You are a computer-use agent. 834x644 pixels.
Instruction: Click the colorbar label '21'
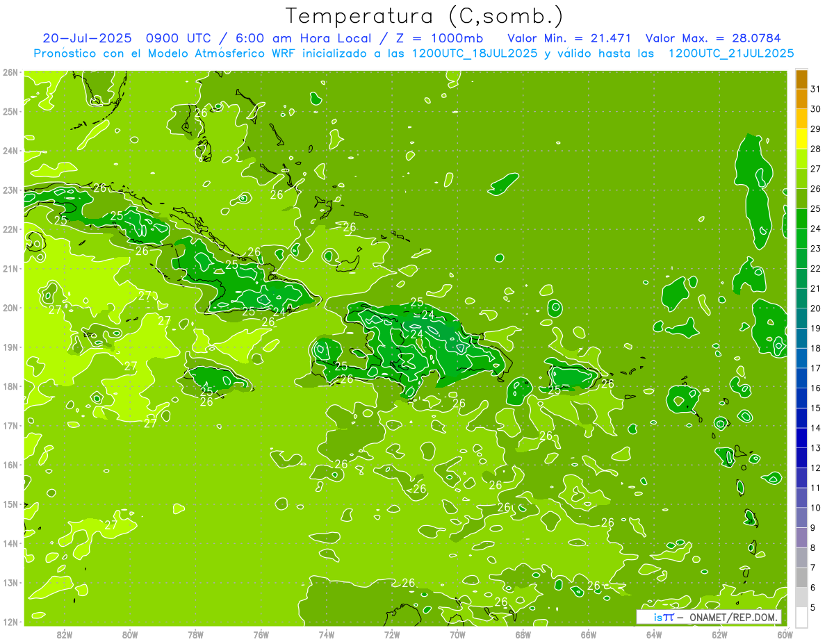pyautogui.click(x=815, y=288)
